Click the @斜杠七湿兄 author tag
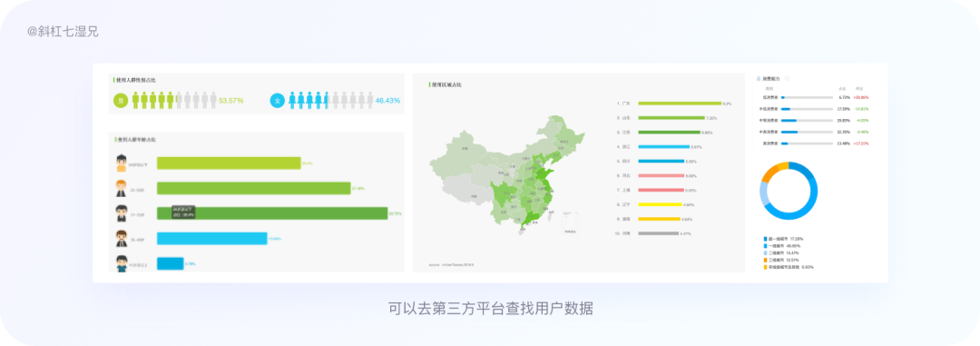This screenshot has width=980, height=346. (x=63, y=31)
